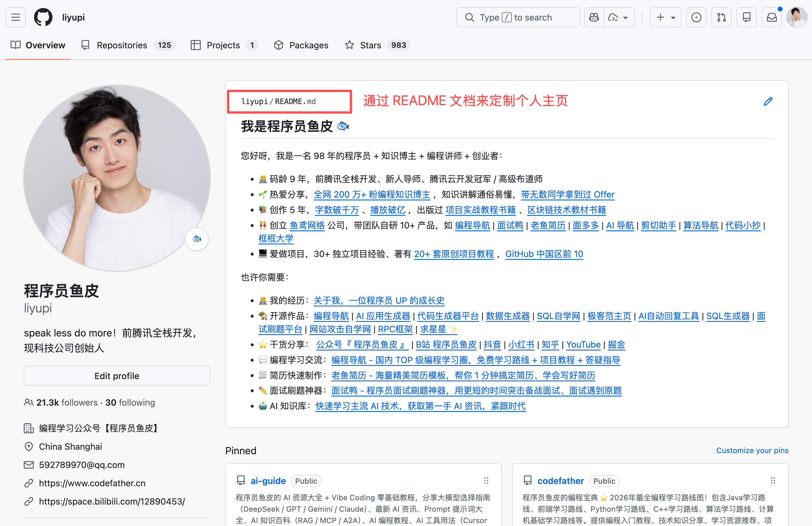Viewport: 812px width, 526px height.
Task: Open the Copilot chat icon
Action: pyautogui.click(x=594, y=17)
